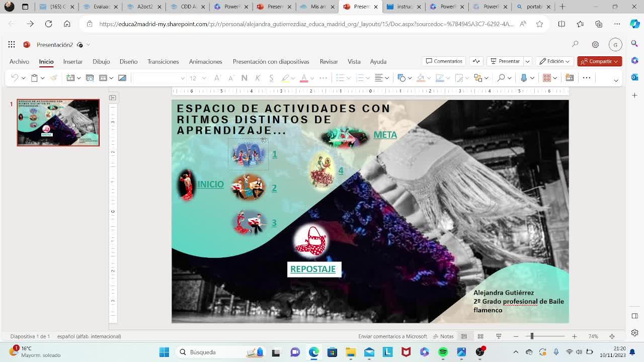Image resolution: width=644 pixels, height=362 pixels.
Task: Toggle italic formatting (K)
Action: tap(258, 78)
